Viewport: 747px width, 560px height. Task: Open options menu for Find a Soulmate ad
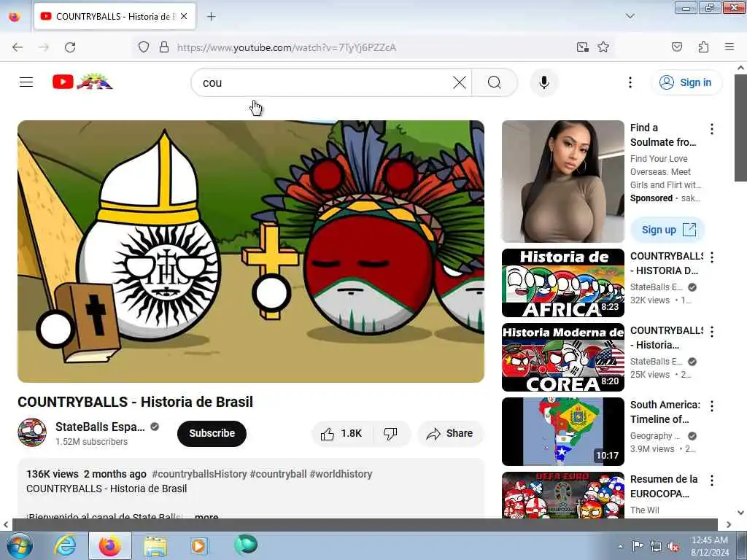[x=711, y=129]
